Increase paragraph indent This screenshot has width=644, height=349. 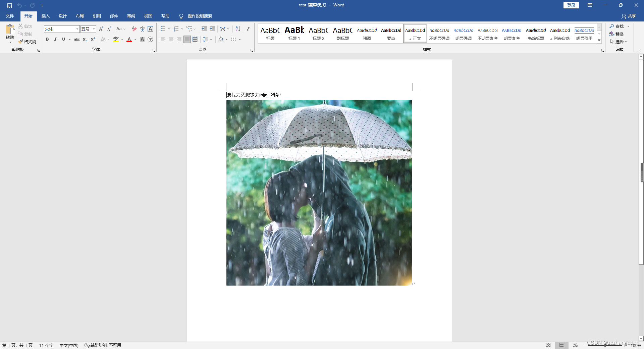(x=212, y=29)
